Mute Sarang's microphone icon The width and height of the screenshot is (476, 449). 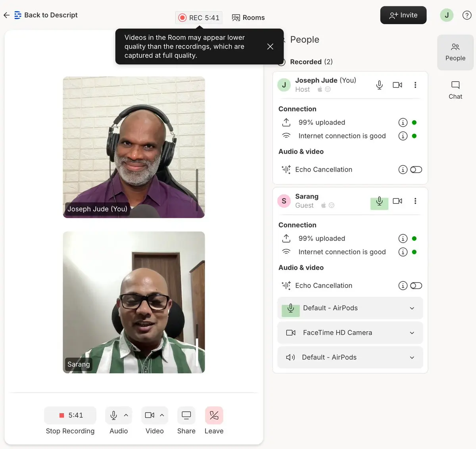379,201
